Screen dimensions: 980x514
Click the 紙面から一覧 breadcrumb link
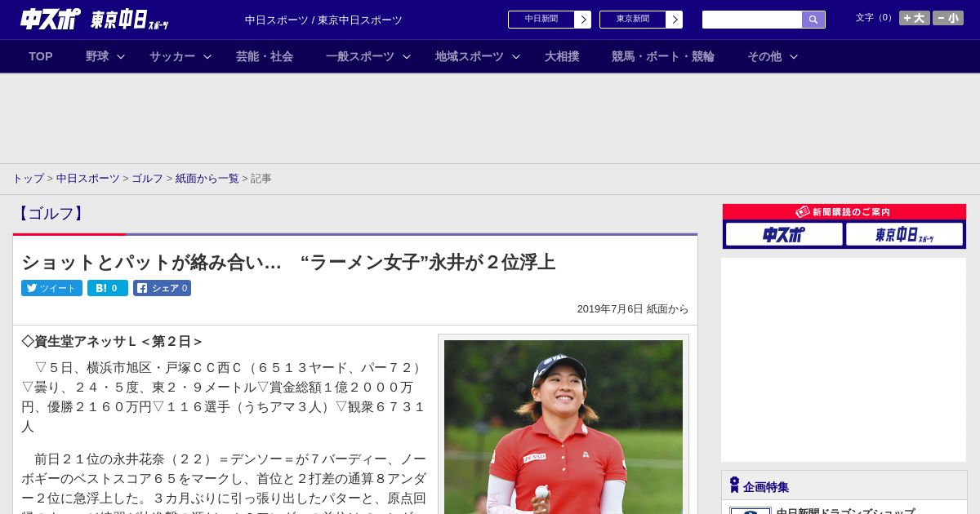207,179
